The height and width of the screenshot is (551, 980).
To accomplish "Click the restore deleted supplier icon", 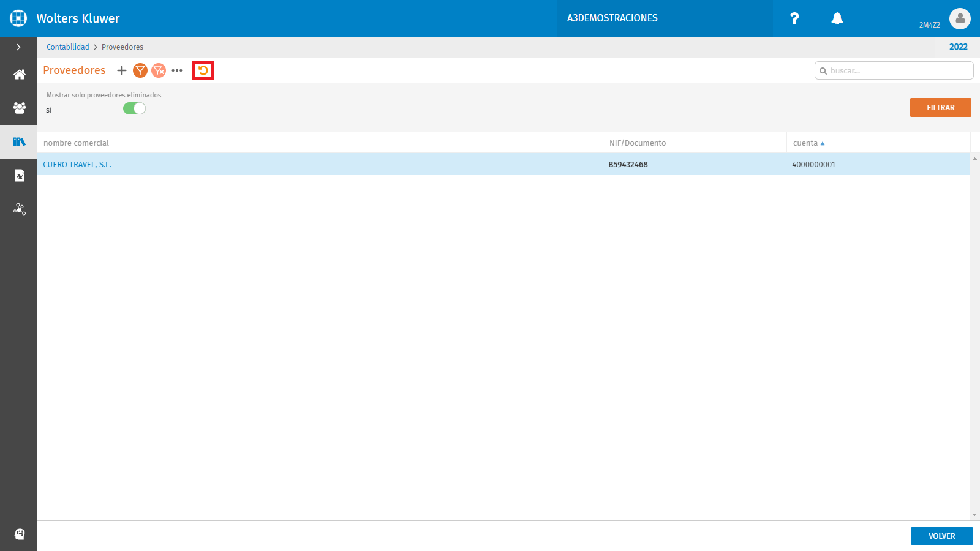I will [203, 70].
